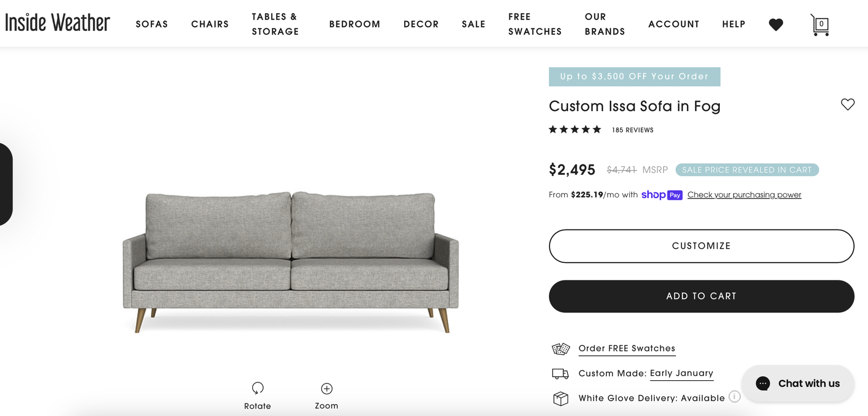Select the TABLES & STORAGE menu item

pos(275,24)
